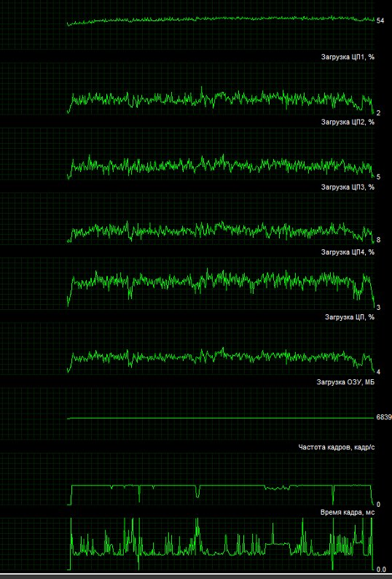Select the Загрузка ЦП2, % label

[348, 122]
